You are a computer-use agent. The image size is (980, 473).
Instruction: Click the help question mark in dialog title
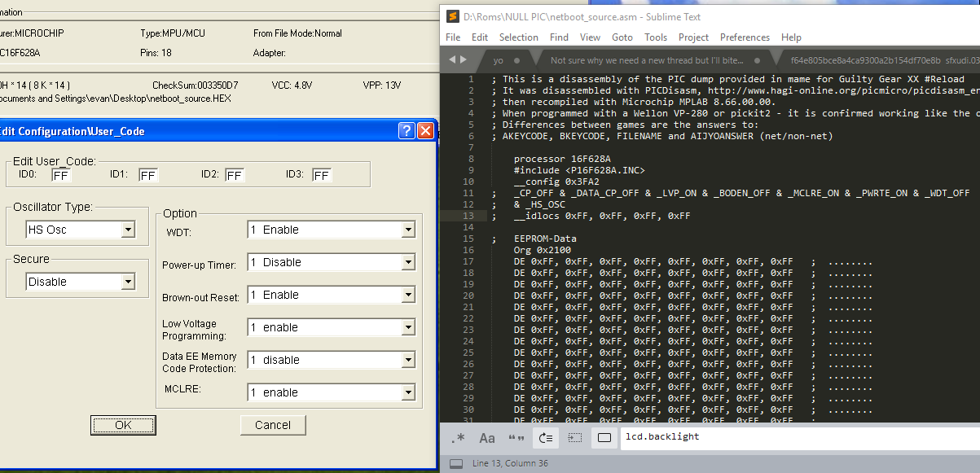[407, 131]
